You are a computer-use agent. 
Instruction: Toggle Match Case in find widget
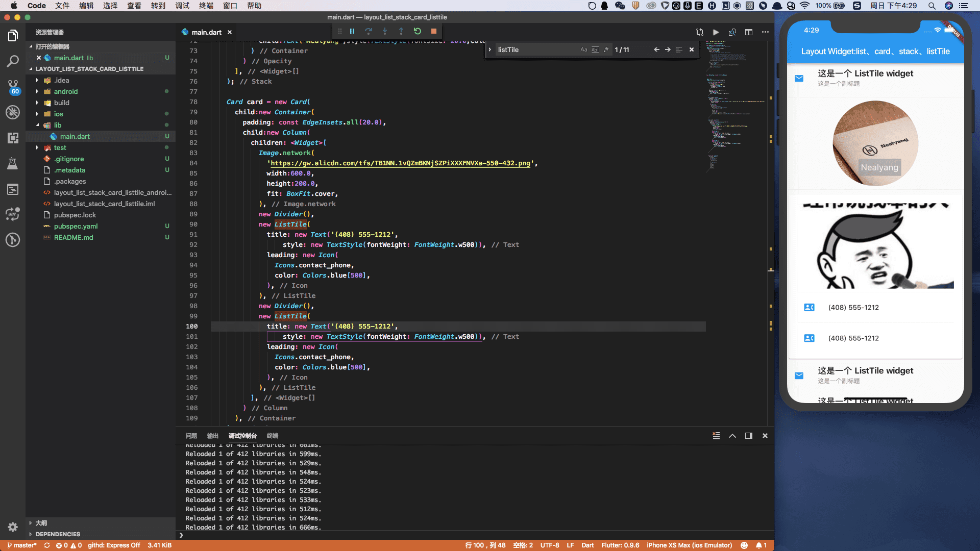click(x=584, y=50)
